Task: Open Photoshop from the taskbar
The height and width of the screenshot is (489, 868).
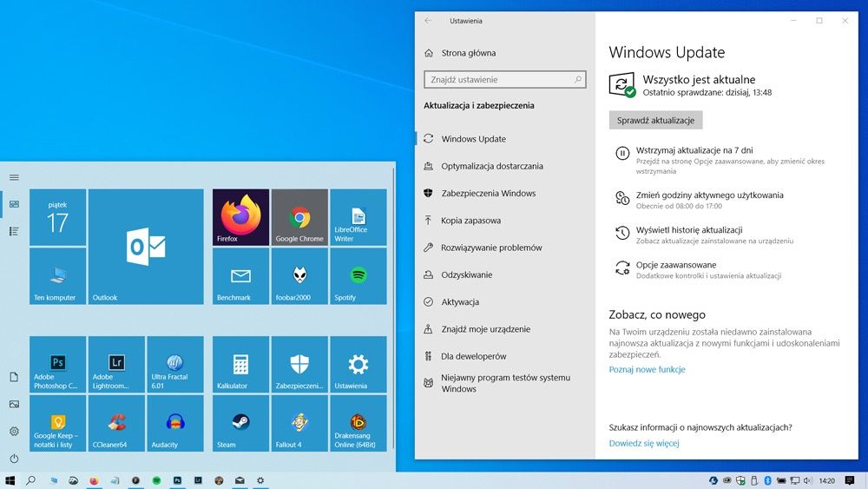Action: click(177, 480)
